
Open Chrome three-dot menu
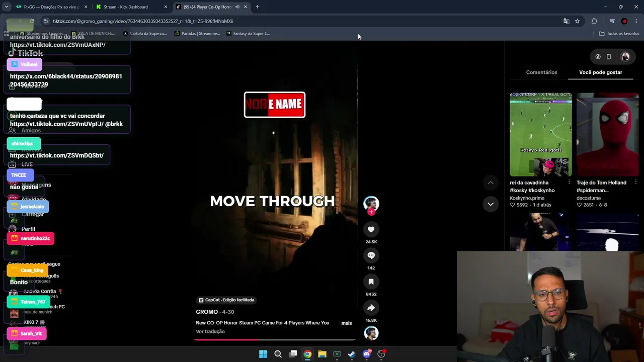[636, 21]
